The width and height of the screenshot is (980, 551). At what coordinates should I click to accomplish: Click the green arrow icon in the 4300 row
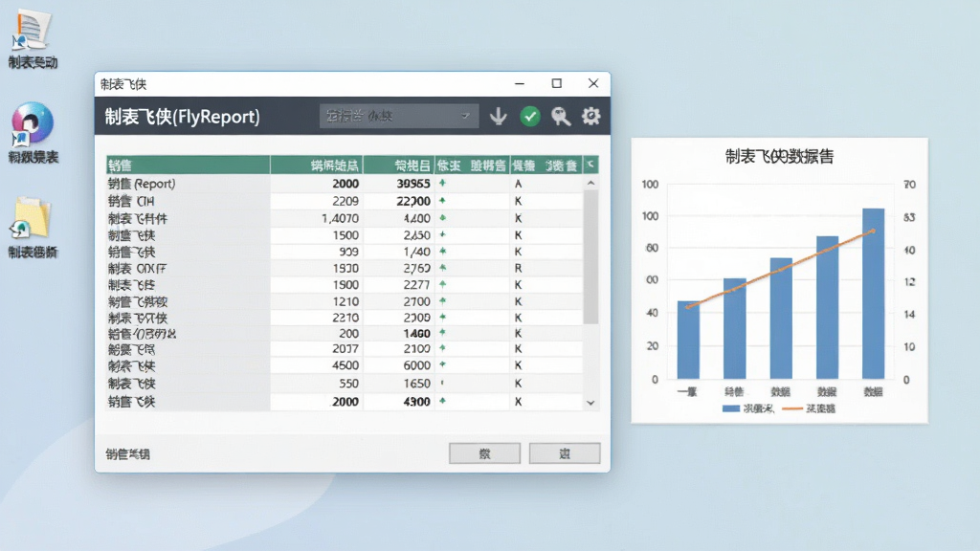pos(442,401)
